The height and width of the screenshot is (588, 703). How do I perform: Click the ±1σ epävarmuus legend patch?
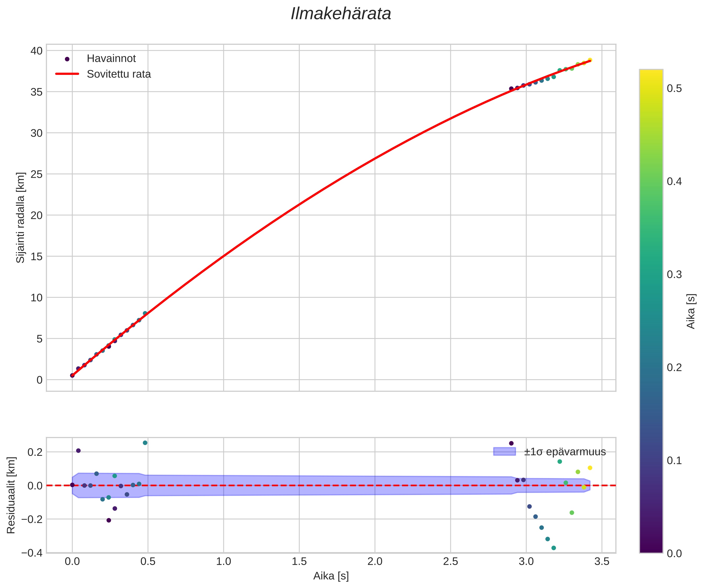coord(505,452)
